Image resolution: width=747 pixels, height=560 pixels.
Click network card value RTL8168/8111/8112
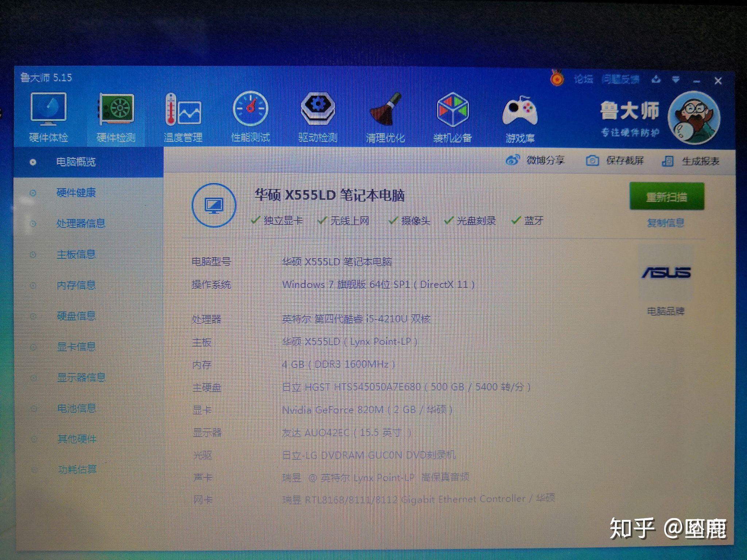(x=419, y=498)
